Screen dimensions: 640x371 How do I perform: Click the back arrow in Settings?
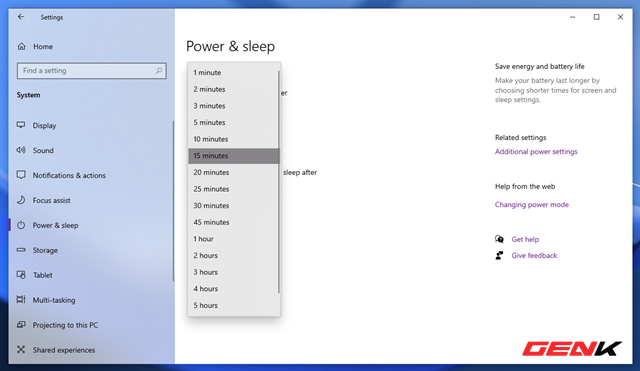coord(21,17)
